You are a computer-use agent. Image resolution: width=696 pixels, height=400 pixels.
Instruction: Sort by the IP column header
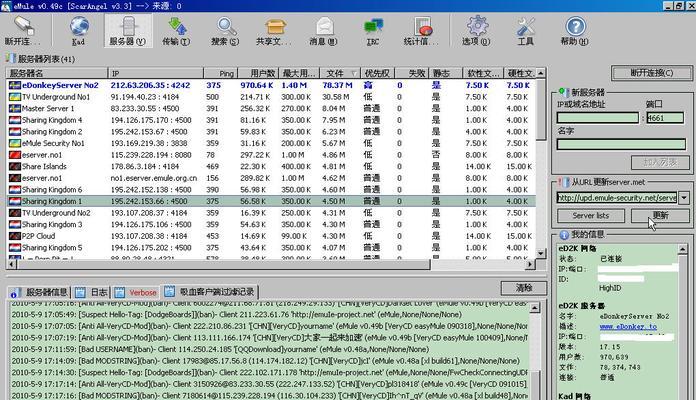click(156, 73)
